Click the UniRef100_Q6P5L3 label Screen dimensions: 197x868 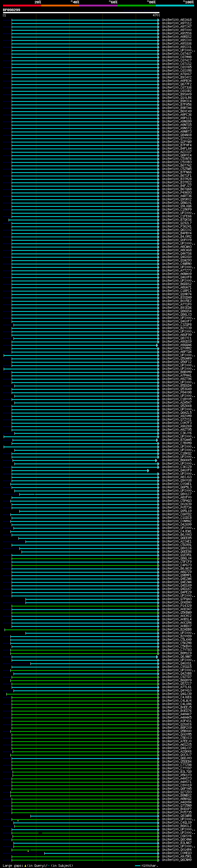[x=177, y=487]
